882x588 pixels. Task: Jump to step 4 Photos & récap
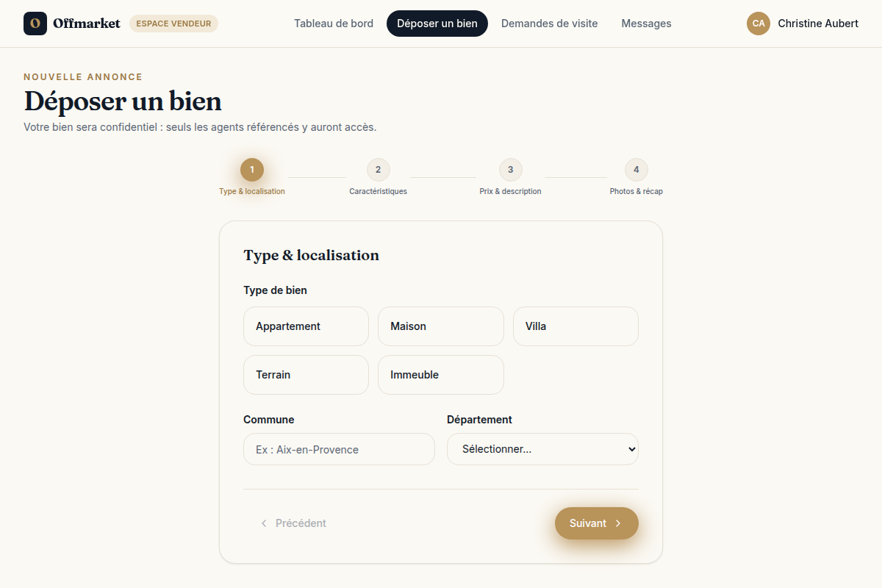click(x=637, y=177)
